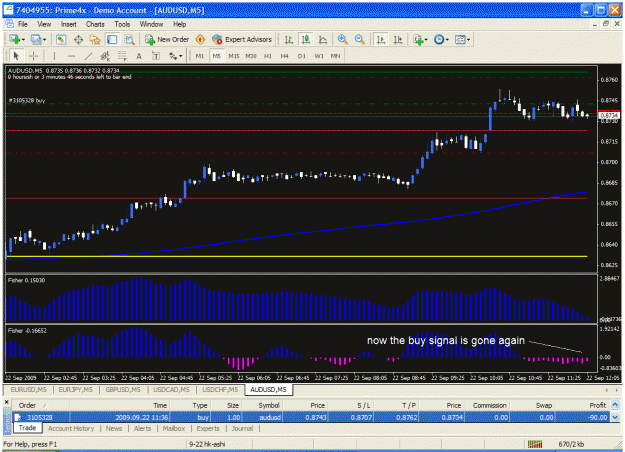Switch timeframe to D1
The image size is (625, 452).
point(302,56)
